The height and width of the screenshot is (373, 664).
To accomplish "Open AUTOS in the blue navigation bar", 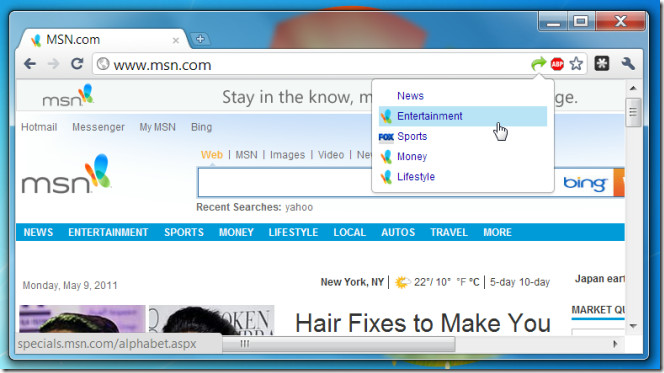I will [398, 232].
